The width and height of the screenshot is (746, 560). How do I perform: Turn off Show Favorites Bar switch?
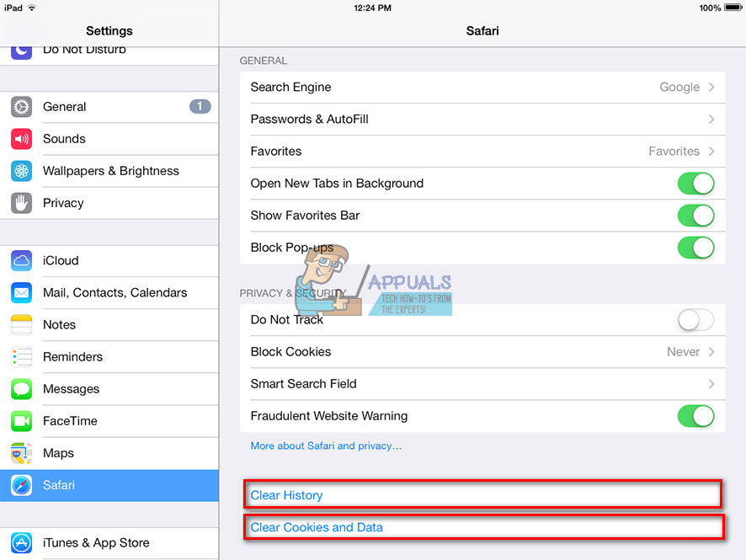point(695,216)
